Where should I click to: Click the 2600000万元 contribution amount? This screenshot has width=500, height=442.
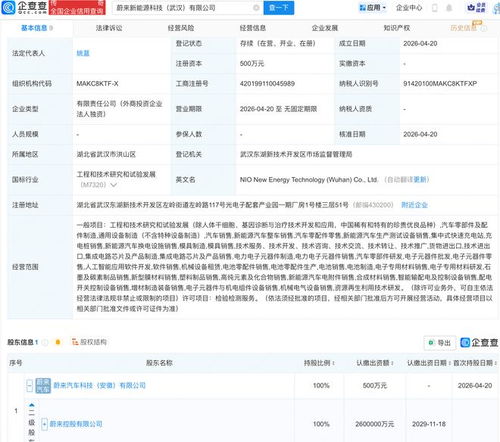[x=375, y=424]
